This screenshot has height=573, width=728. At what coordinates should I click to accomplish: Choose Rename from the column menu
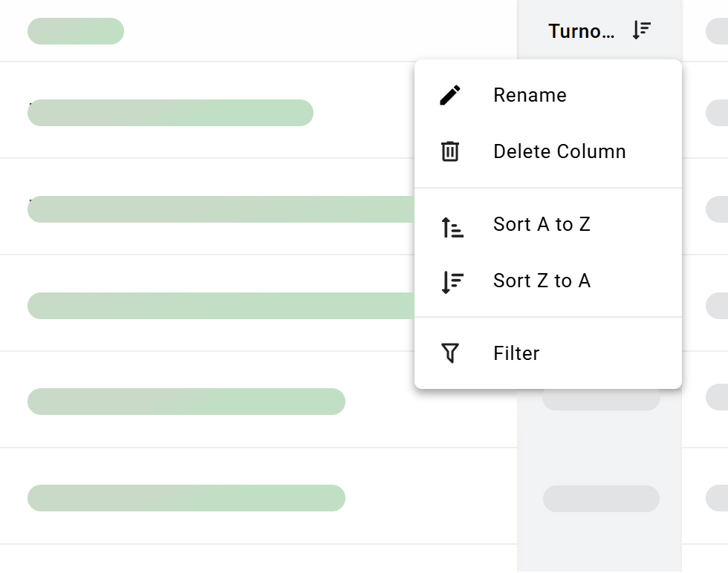pos(530,95)
